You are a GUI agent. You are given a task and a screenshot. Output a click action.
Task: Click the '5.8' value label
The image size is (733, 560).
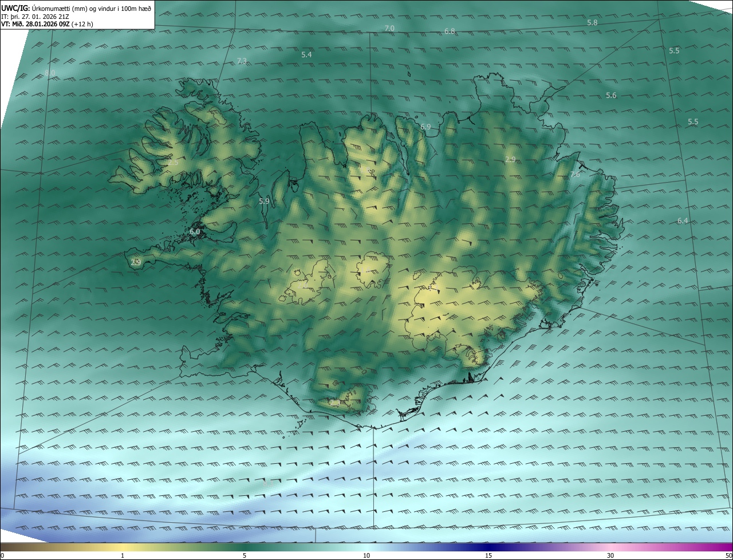tap(592, 22)
